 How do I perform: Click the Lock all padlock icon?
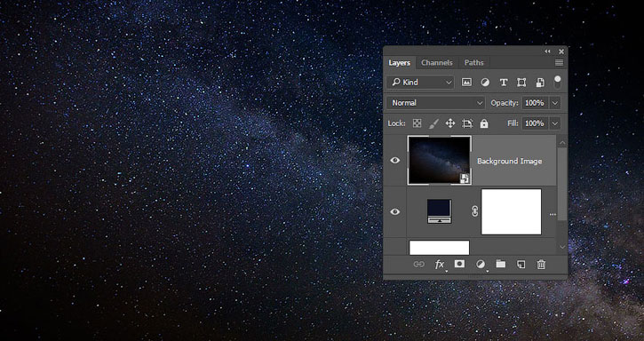[484, 123]
